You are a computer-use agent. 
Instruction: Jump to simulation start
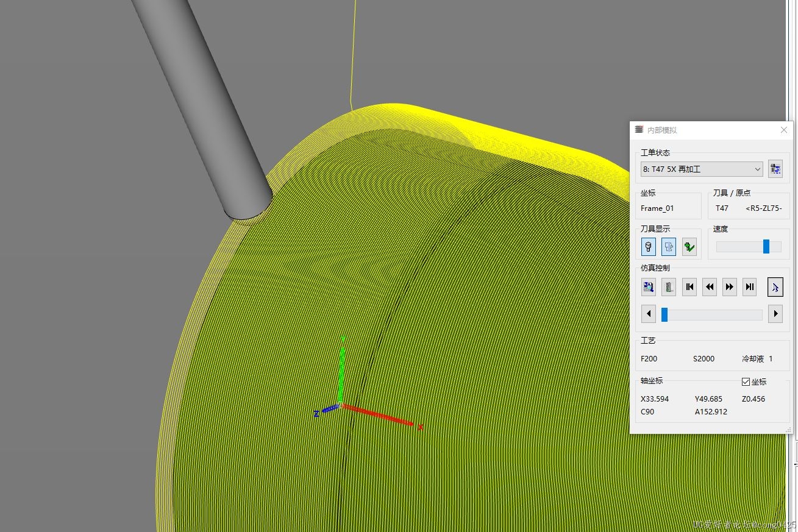click(689, 286)
